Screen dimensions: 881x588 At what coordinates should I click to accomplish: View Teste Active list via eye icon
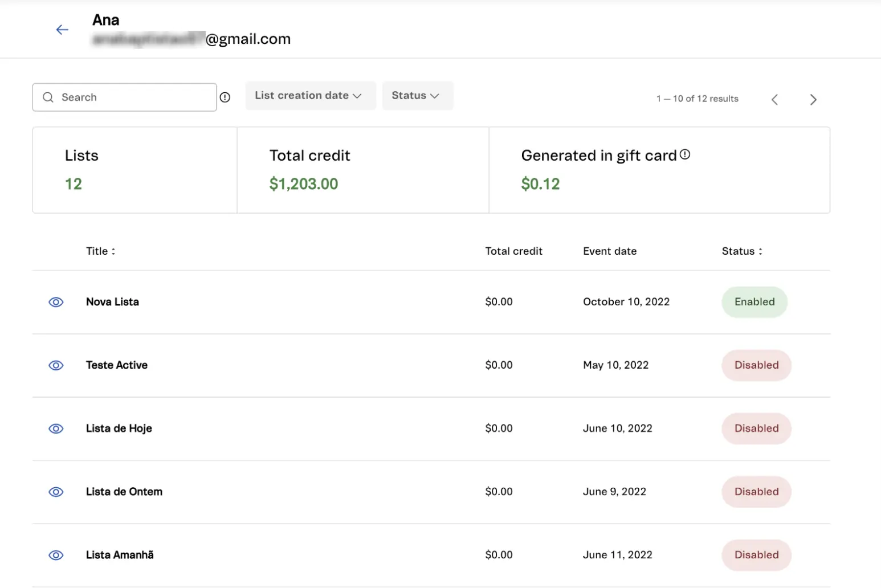coord(56,365)
